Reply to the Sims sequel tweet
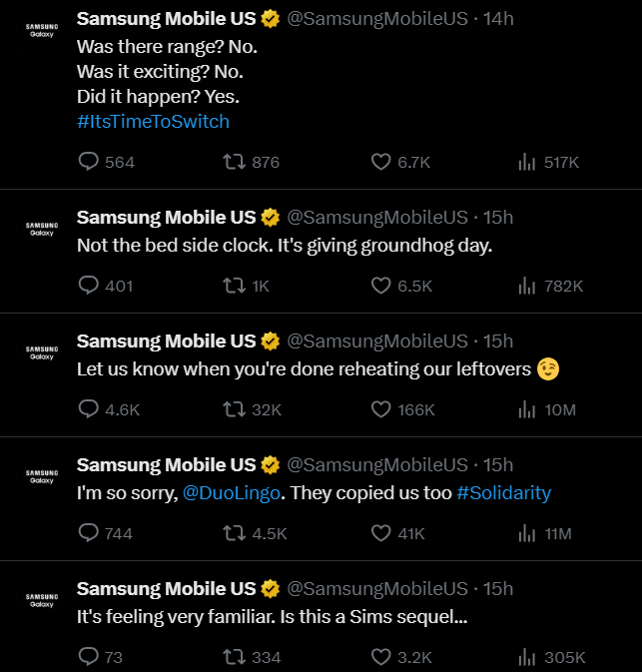 [88, 657]
